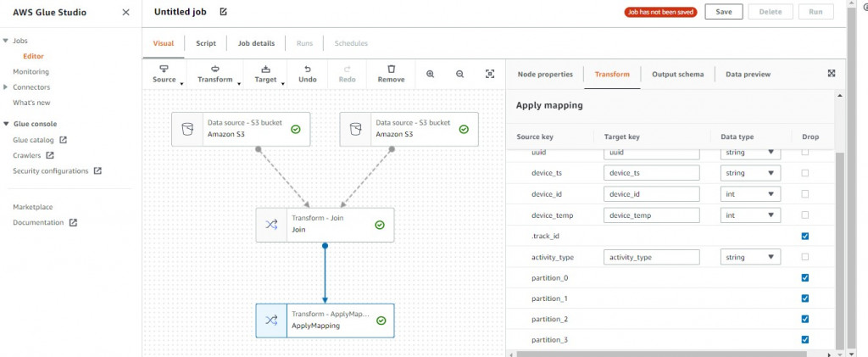Viewport: 868px width, 357px height.
Task: Edit the device_temp target key field
Action: [652, 215]
